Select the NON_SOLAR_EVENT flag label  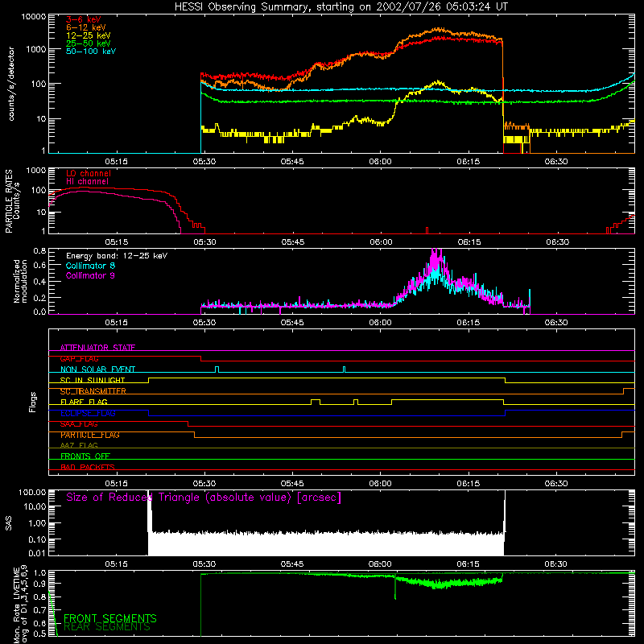pos(97,369)
